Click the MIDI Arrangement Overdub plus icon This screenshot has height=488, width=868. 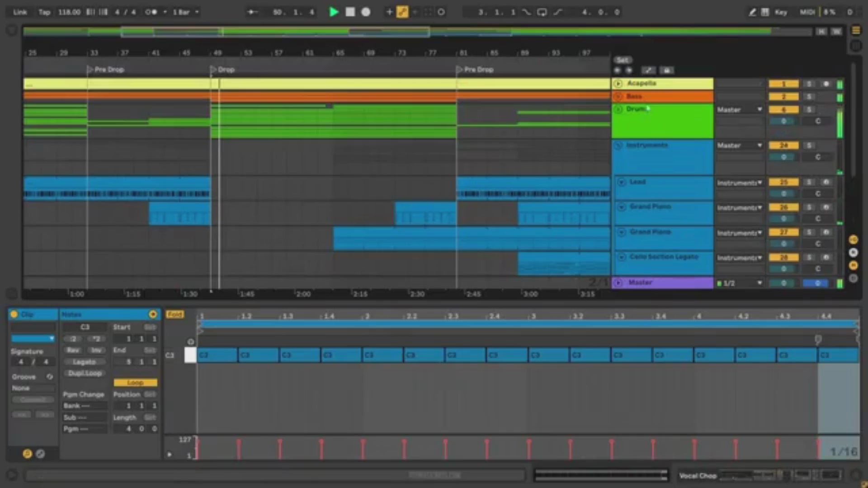pyautogui.click(x=389, y=12)
